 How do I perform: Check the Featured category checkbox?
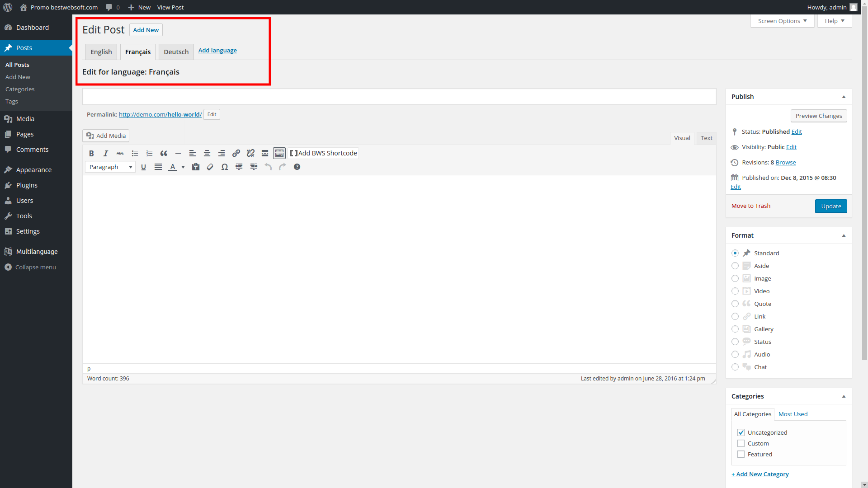[x=741, y=454]
